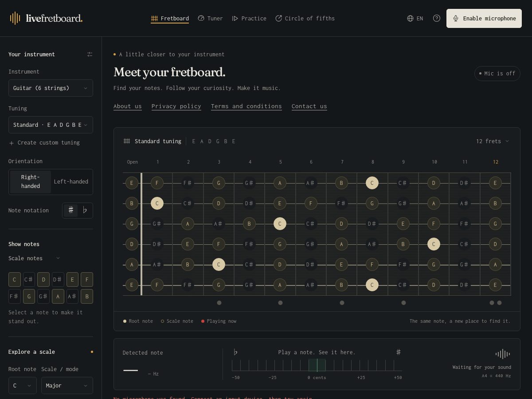Open the Root note C dropdown
Screen dimensions: 532x399
22,385
